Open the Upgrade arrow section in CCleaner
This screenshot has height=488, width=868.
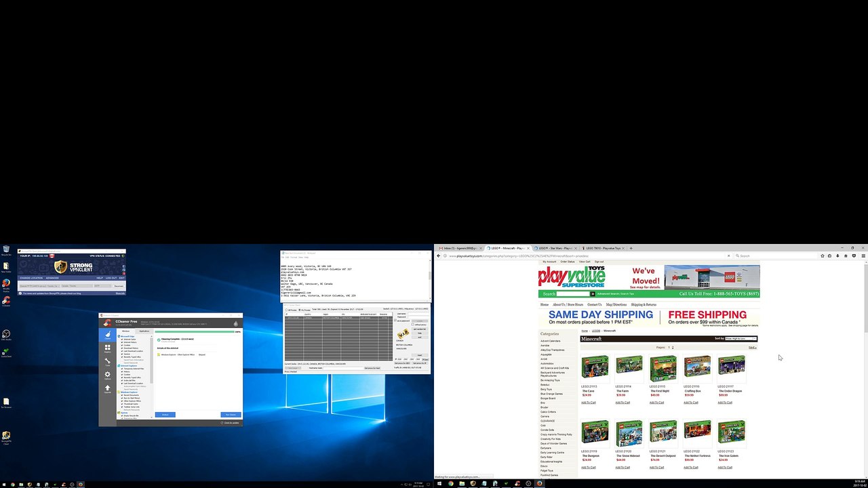click(x=107, y=389)
